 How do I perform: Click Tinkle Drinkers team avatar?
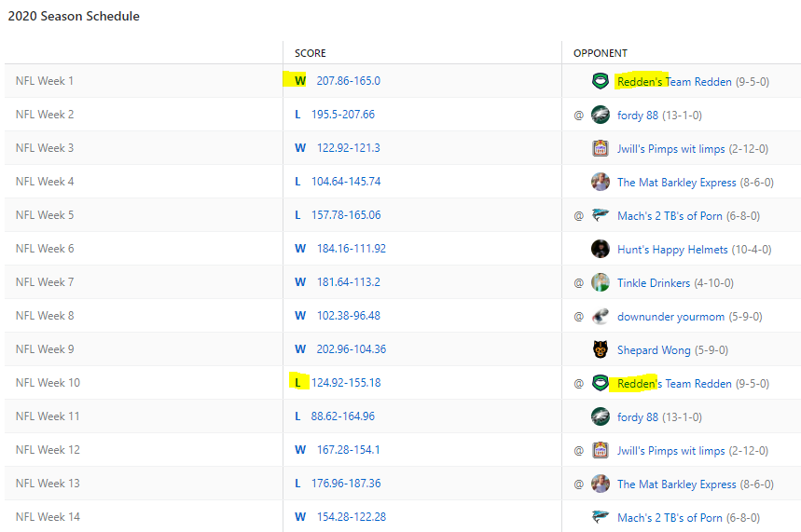pyautogui.click(x=601, y=282)
